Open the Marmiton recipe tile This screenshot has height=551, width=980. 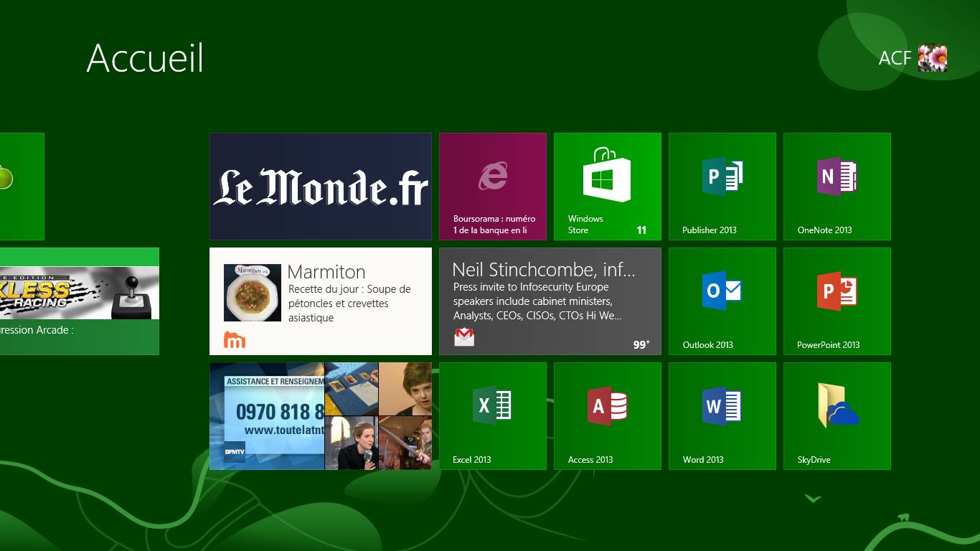(321, 301)
